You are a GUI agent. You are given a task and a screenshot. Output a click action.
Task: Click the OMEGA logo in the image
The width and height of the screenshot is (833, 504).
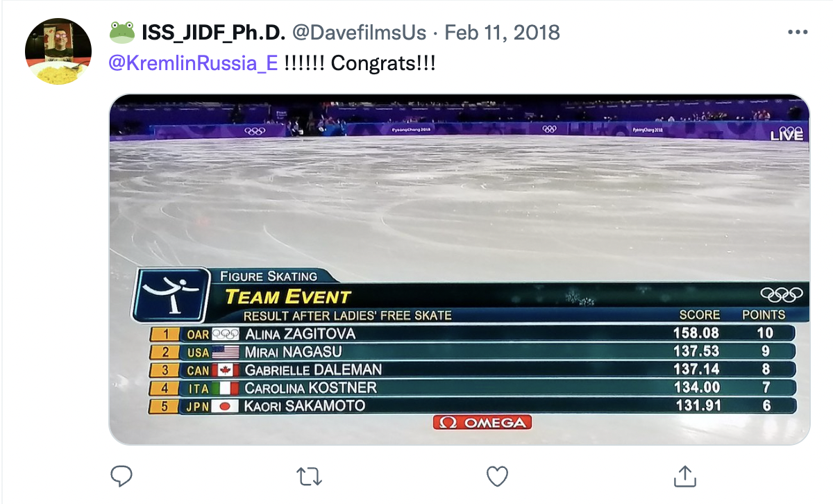482,422
